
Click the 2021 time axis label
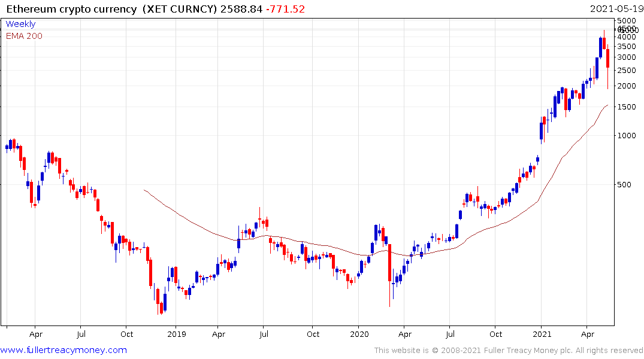click(x=542, y=334)
